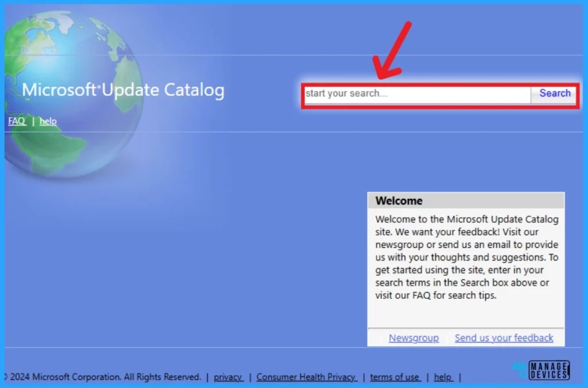Click the Microsoft Corporation copyright text
Screen dimensions: 588x388
coord(104,377)
